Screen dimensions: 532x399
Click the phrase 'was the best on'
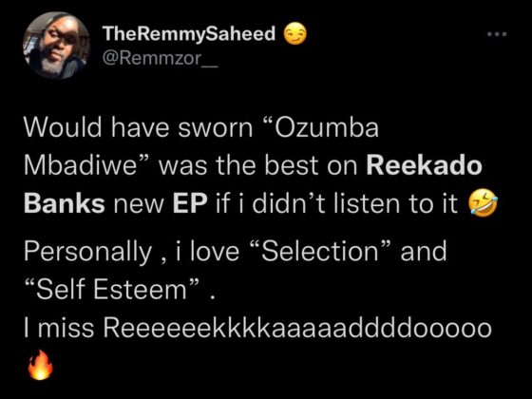point(257,166)
